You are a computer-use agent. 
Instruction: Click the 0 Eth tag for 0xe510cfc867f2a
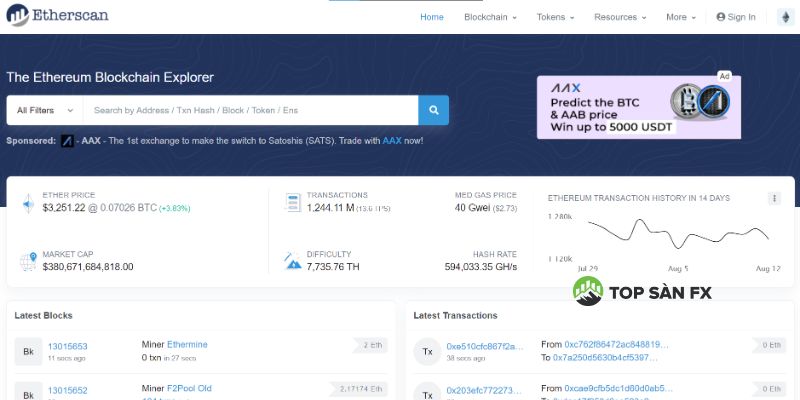click(769, 345)
